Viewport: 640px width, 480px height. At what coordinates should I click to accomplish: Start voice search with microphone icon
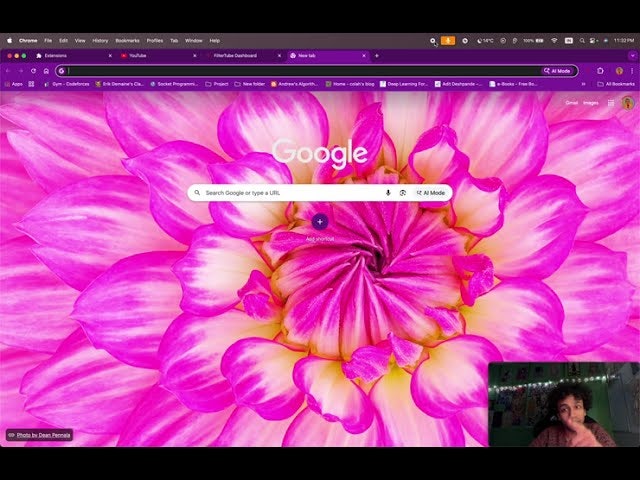pos(388,193)
